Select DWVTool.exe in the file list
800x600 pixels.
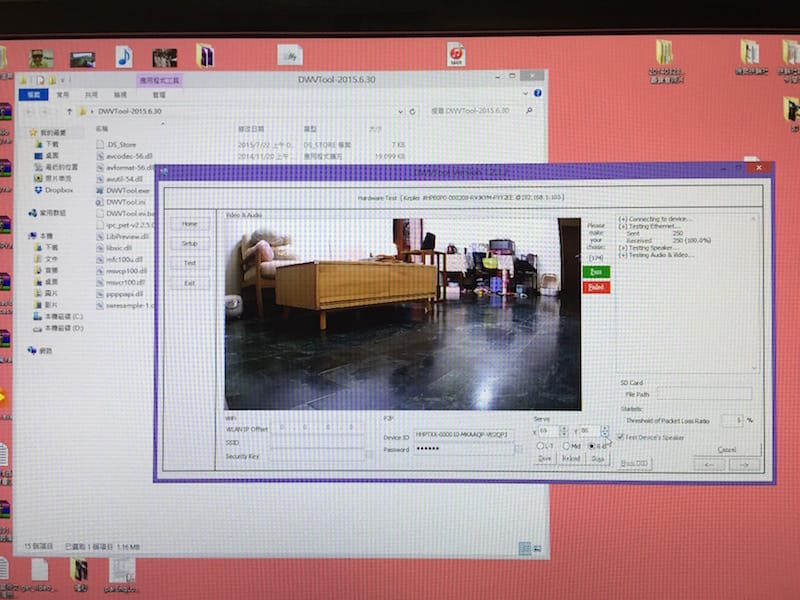point(127,189)
